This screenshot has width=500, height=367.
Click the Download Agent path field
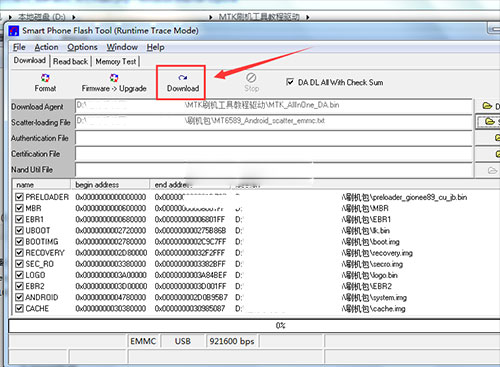tap(274, 106)
